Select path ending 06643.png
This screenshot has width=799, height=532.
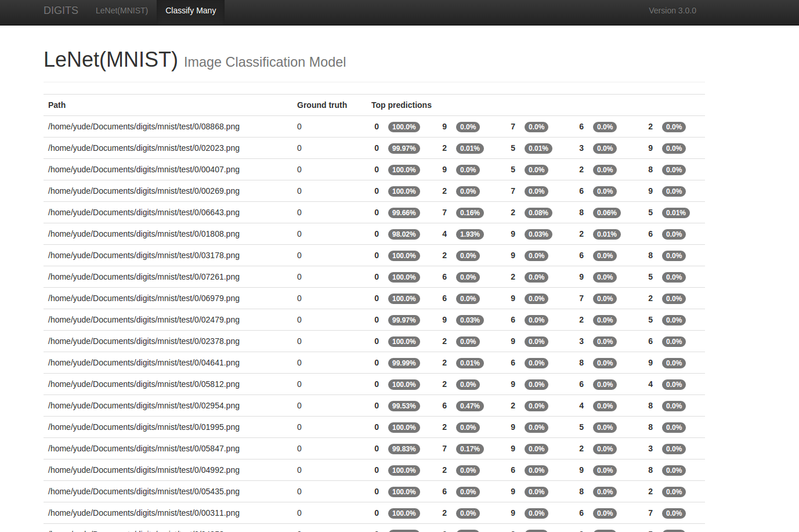click(144, 212)
